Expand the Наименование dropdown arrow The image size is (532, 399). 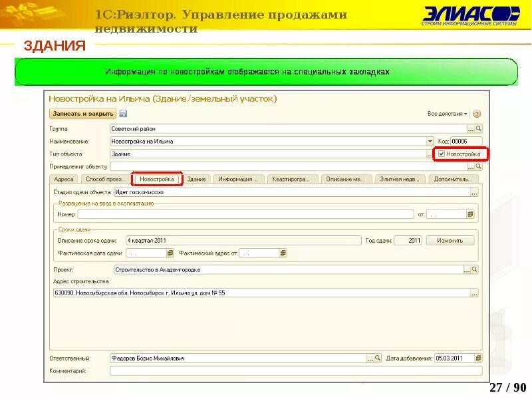pyautogui.click(x=430, y=142)
